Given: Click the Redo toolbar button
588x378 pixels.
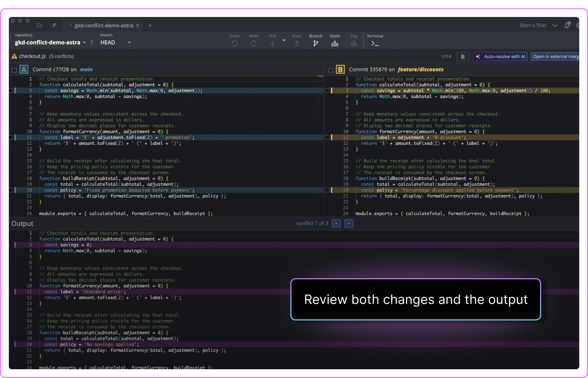Looking at the screenshot, I should point(253,40).
